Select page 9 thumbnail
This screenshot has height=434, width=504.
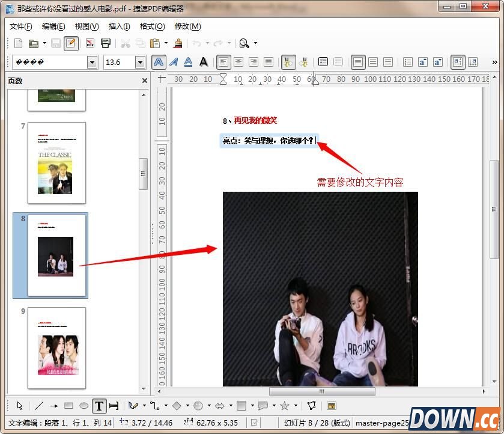click(x=57, y=347)
